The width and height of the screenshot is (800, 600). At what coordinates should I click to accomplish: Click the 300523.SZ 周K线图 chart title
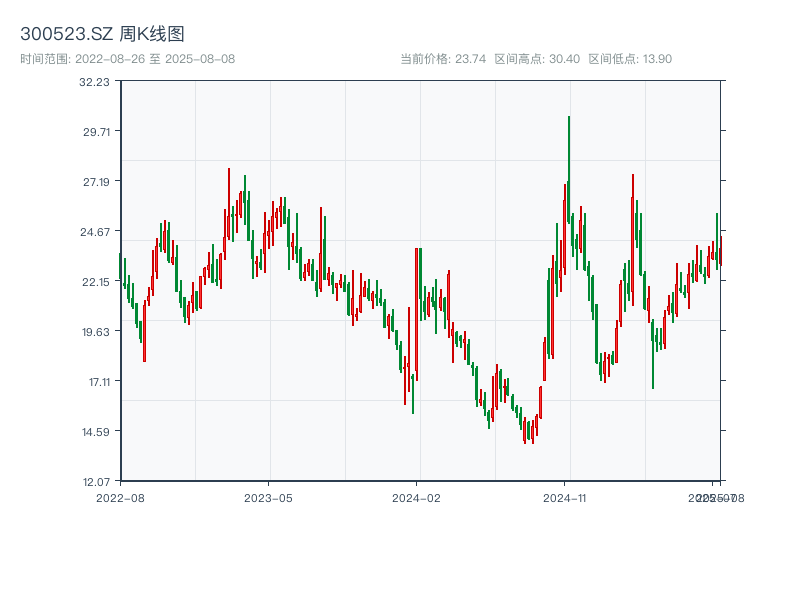[x=102, y=35]
